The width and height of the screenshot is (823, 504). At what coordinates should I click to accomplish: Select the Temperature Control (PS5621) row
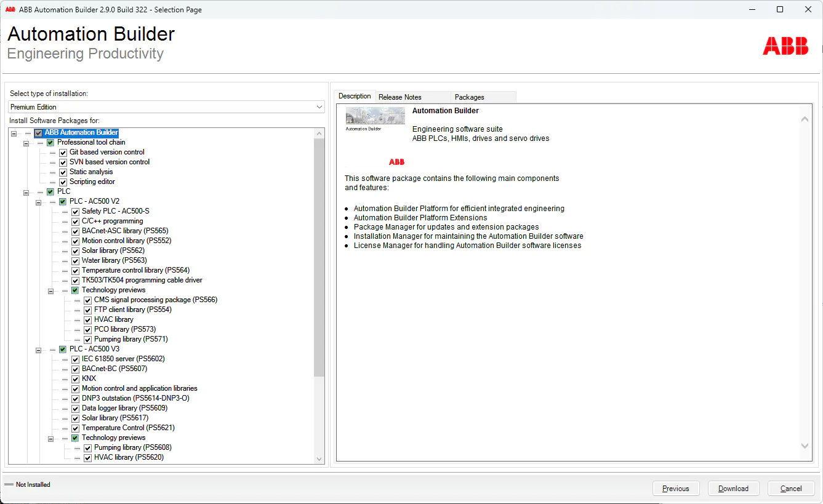pyautogui.click(x=129, y=428)
